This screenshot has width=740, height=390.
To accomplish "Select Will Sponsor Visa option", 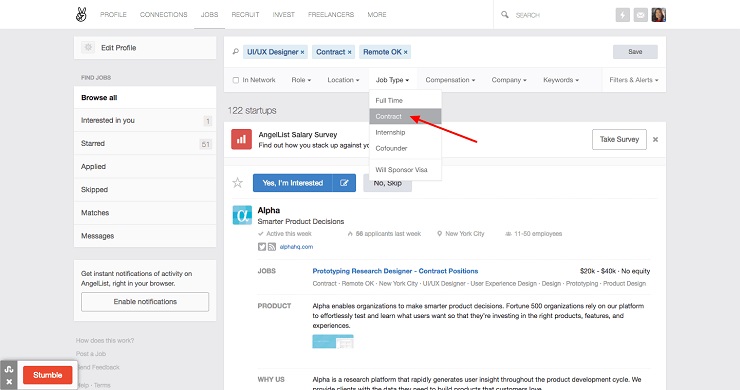I will 405,170.
